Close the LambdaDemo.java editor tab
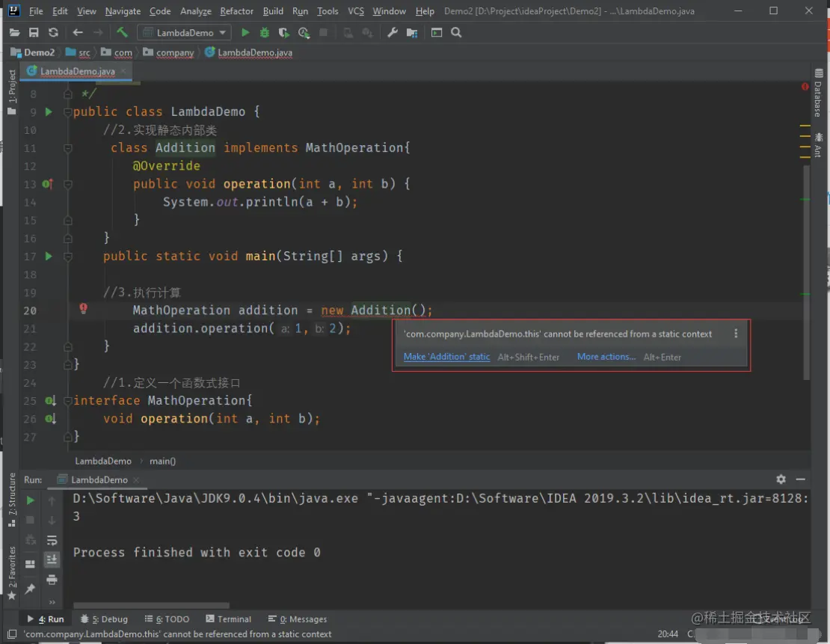The image size is (830, 644). (x=123, y=70)
